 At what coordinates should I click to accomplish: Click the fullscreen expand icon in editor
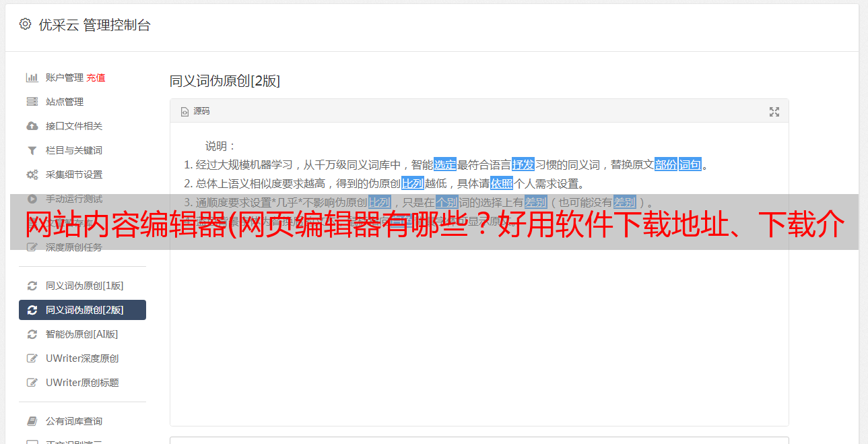(774, 112)
